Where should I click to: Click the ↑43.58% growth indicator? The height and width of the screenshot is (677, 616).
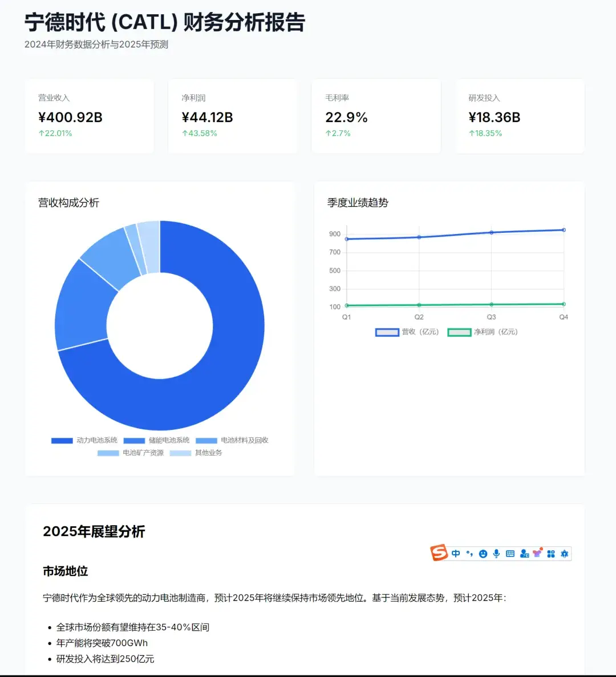199,133
